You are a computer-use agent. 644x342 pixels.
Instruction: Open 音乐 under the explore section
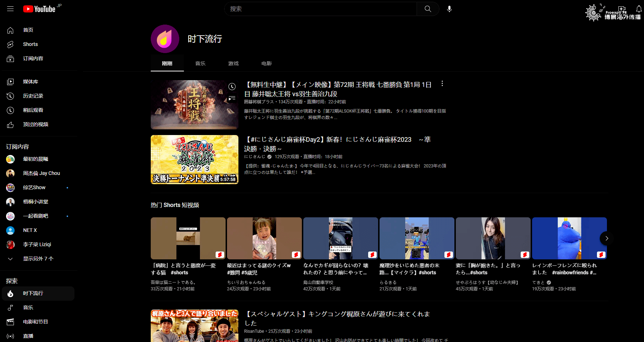pyautogui.click(x=38, y=307)
